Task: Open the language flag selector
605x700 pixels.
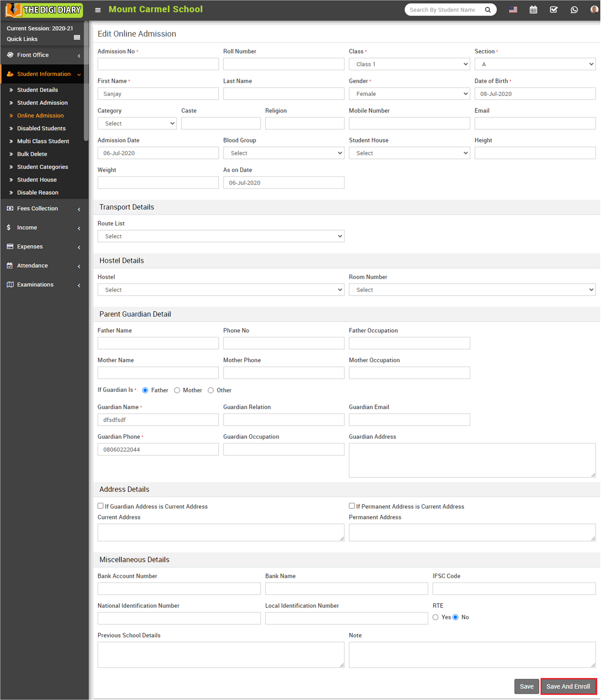Action: [513, 10]
